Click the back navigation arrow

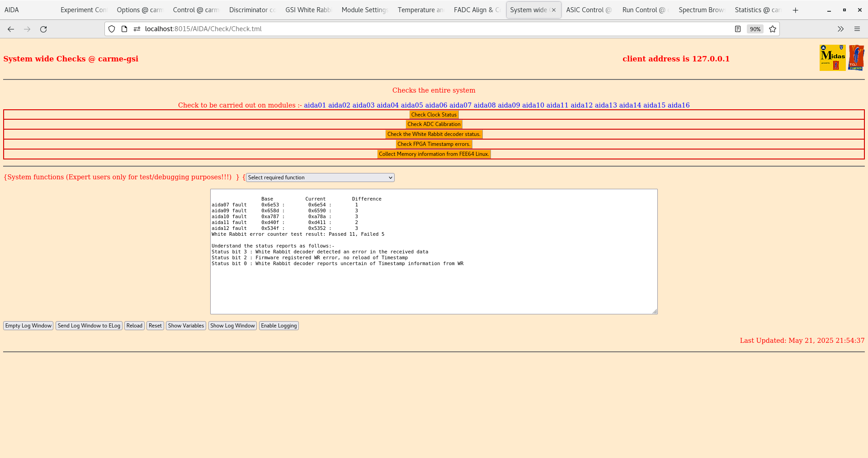click(11, 29)
